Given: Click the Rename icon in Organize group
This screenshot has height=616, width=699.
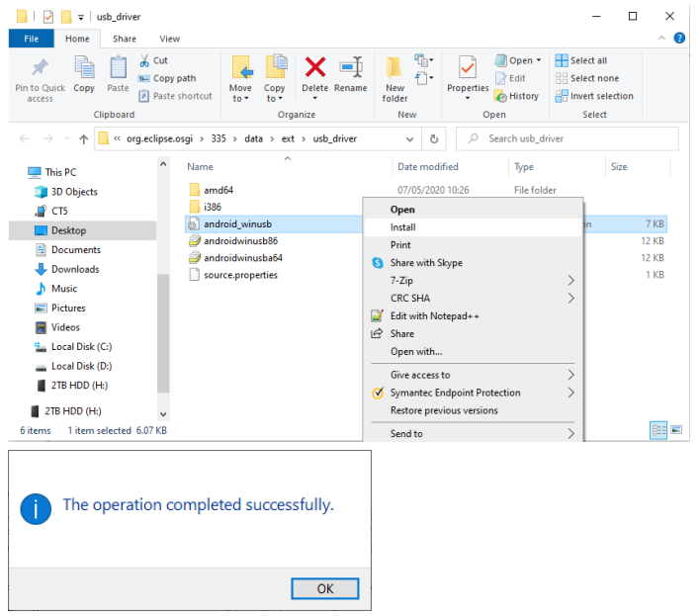Looking at the screenshot, I should point(350,68).
